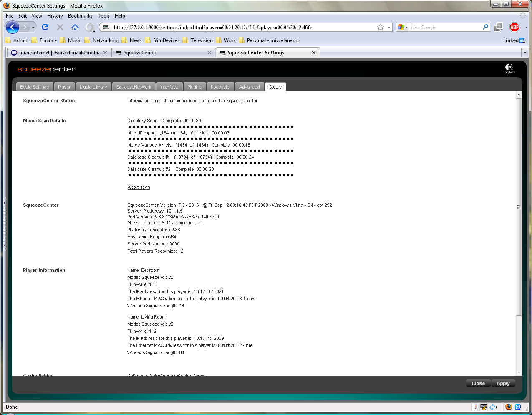Open the Plugins settings tab
The width and height of the screenshot is (532, 415).
[x=194, y=87]
